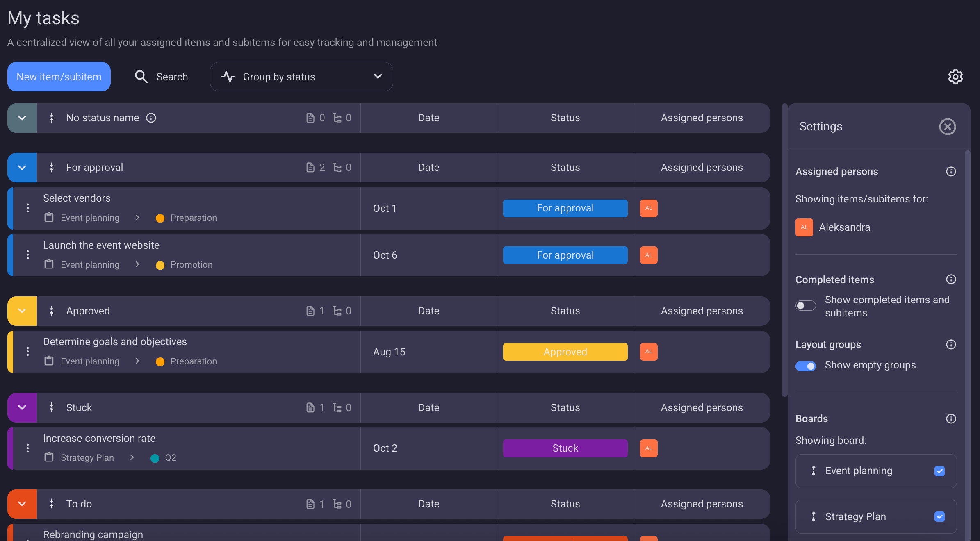Close the Settings panel
This screenshot has height=541, width=980.
point(947,127)
